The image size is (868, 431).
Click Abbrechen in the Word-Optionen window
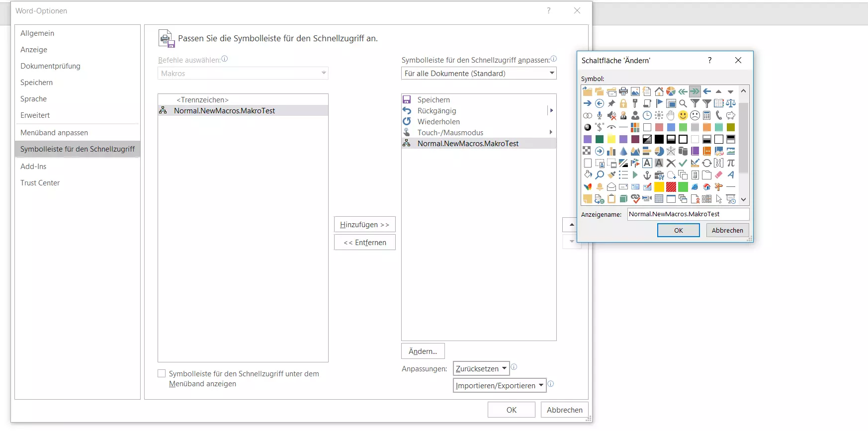565,410
